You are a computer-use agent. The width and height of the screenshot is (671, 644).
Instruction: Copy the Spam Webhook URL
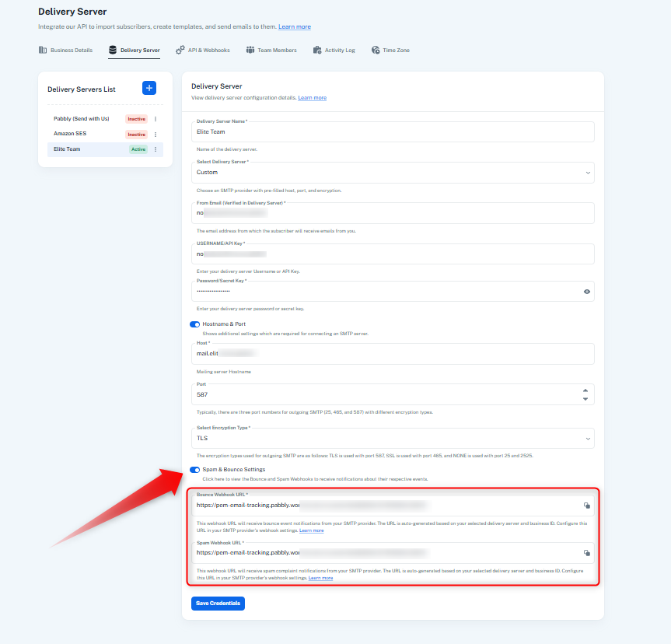587,553
